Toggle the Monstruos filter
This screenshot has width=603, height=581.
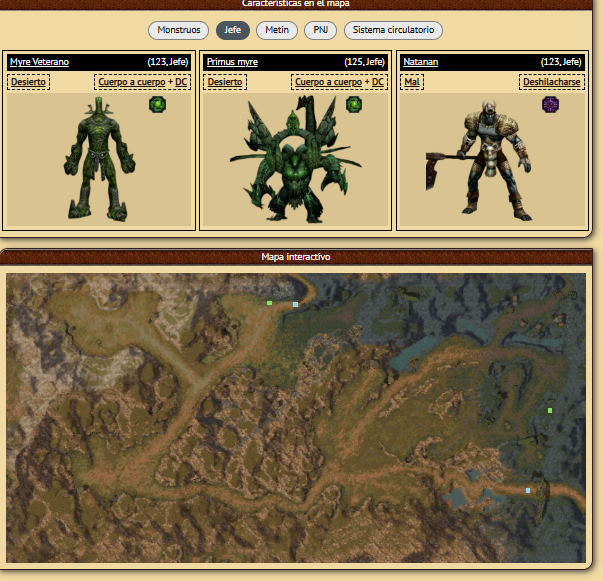point(179,30)
